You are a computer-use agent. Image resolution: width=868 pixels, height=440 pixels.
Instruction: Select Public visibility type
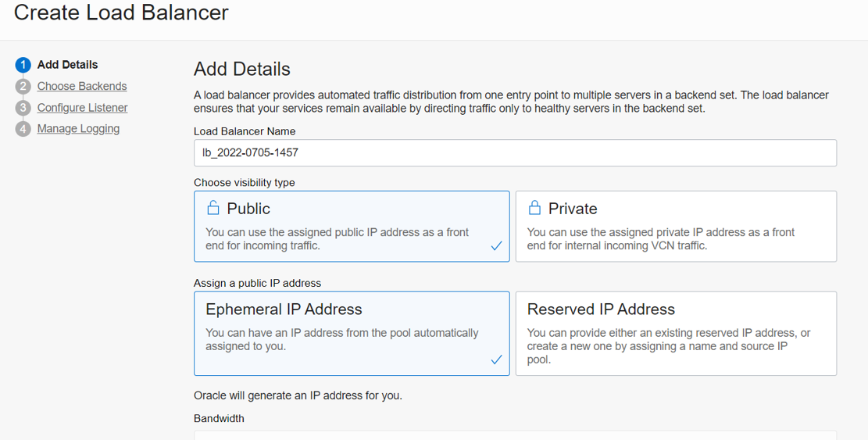[352, 227]
